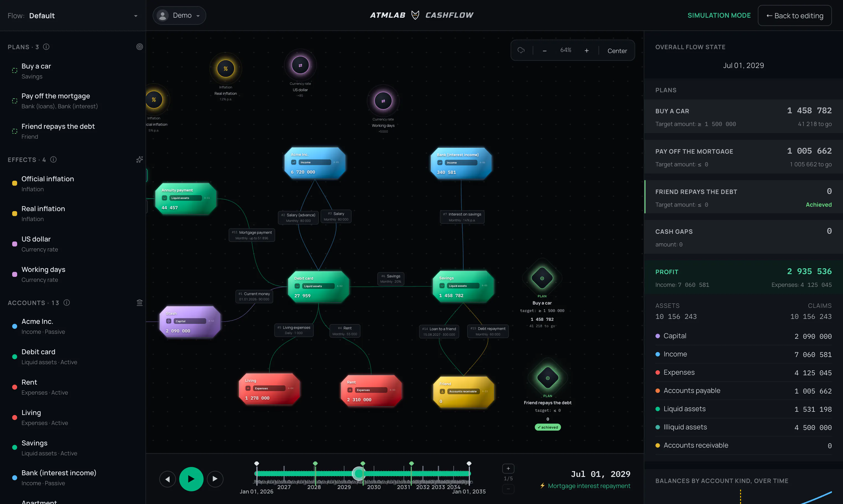The image size is (843, 504).
Task: Click the Buy a car plan diamond icon
Action: pyautogui.click(x=542, y=278)
